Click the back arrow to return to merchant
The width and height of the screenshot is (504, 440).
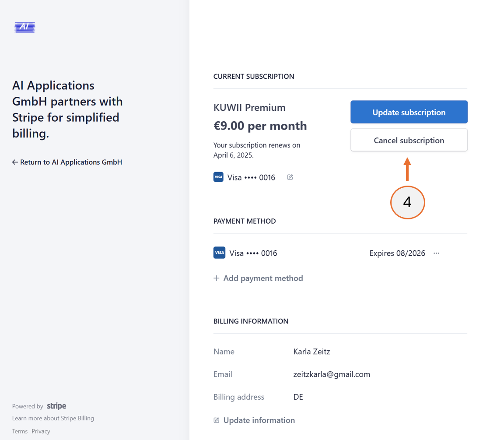tap(15, 162)
